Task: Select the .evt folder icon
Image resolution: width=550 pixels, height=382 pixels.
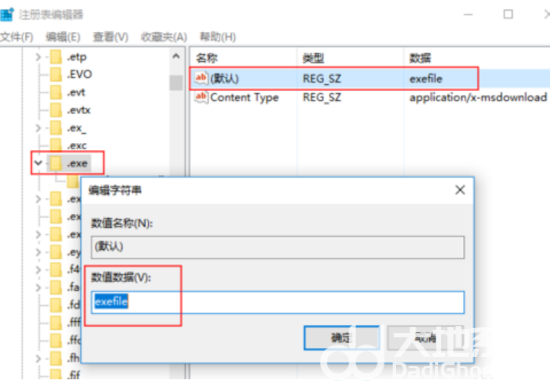Action: click(x=56, y=92)
